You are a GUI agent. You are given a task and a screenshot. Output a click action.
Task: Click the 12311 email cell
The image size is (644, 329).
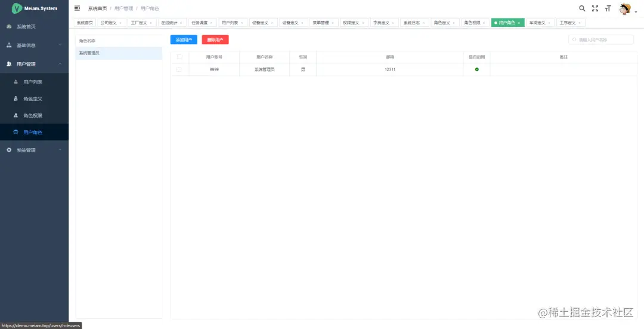[x=390, y=69]
